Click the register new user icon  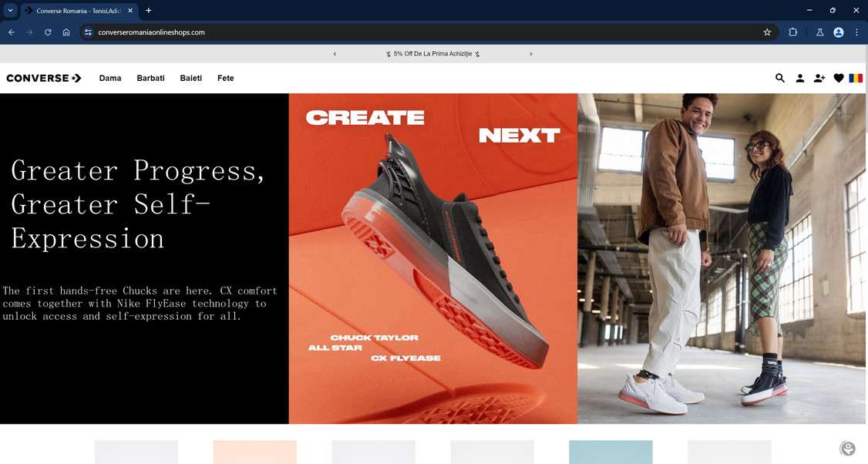[x=819, y=78]
